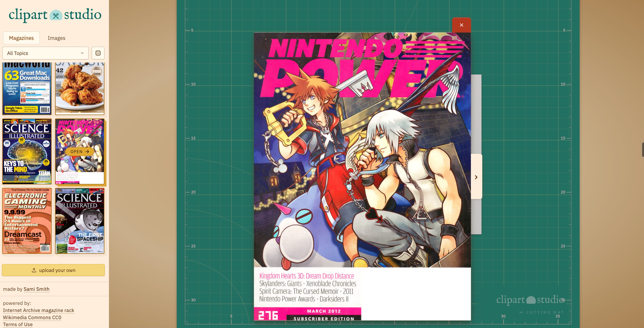
Task: Click the Nintendo Power cover page
Action: [362, 176]
